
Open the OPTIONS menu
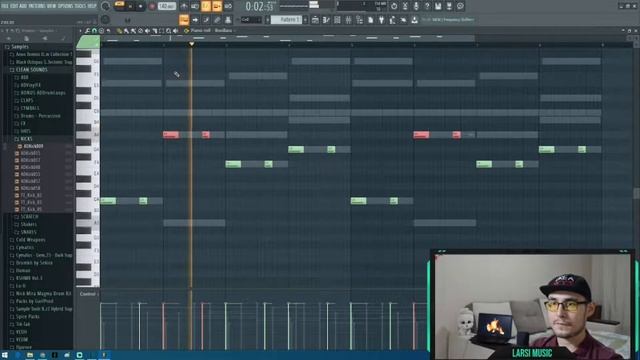pyautogui.click(x=65, y=6)
